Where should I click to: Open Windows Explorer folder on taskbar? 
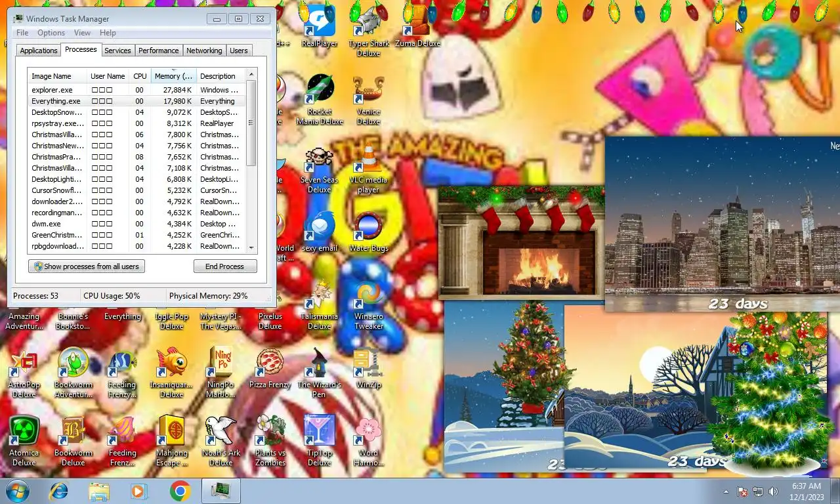point(99,491)
